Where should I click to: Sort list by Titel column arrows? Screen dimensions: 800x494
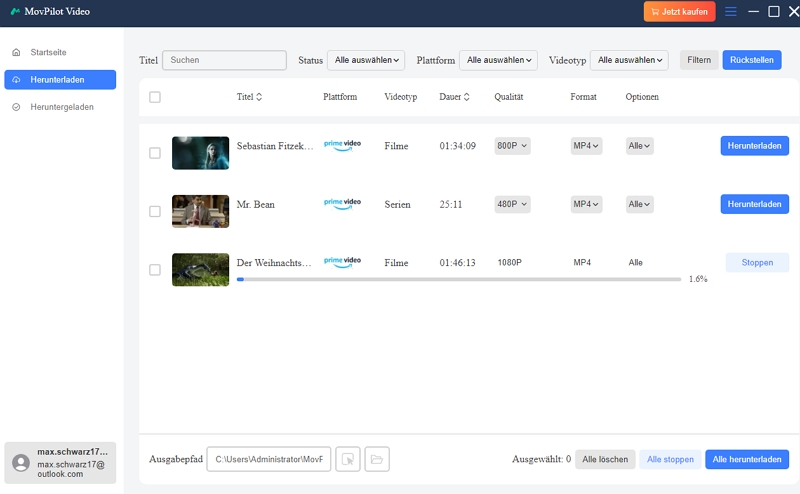pyautogui.click(x=260, y=97)
